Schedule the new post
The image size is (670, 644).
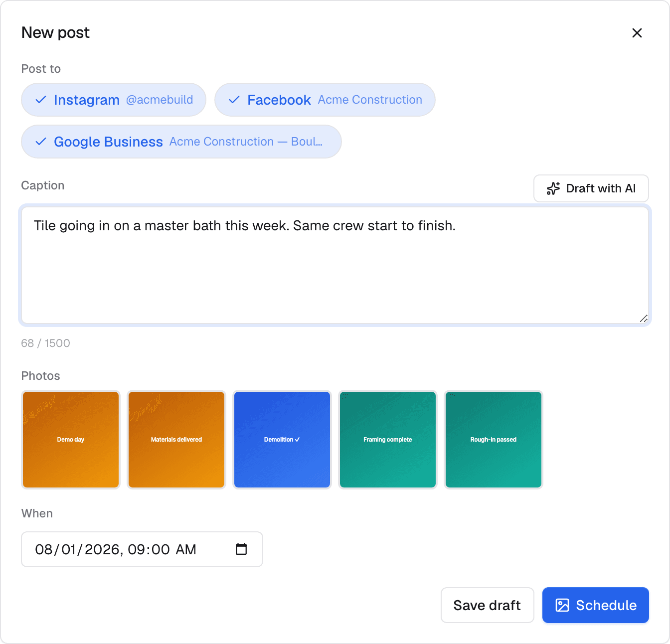pos(596,605)
